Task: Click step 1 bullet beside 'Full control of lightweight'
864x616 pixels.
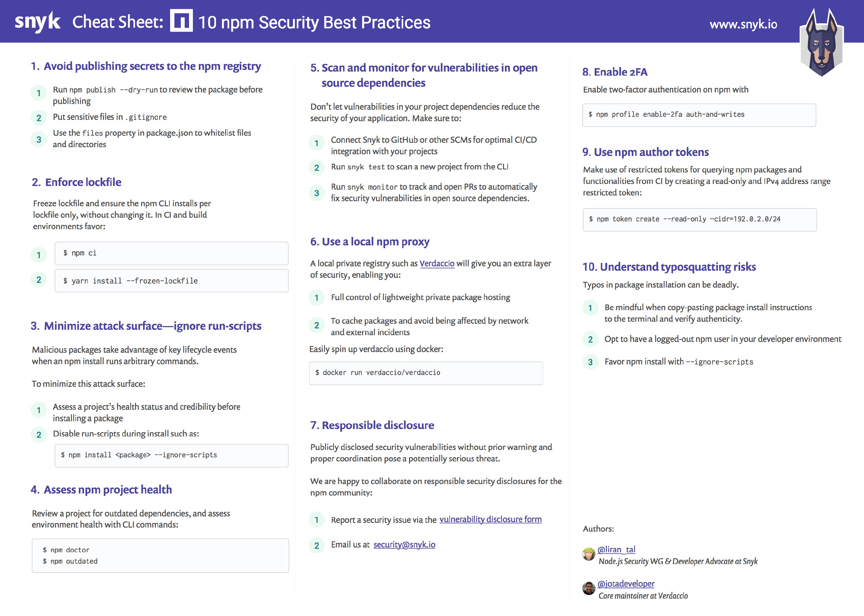Action: [317, 298]
